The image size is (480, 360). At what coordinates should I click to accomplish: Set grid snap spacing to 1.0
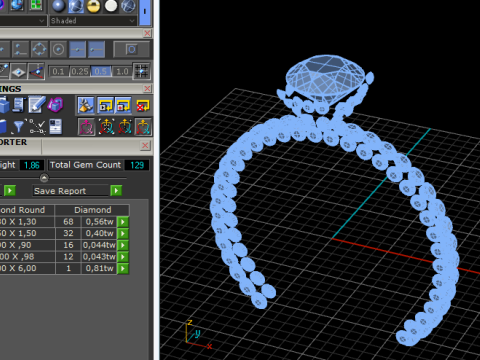122,71
